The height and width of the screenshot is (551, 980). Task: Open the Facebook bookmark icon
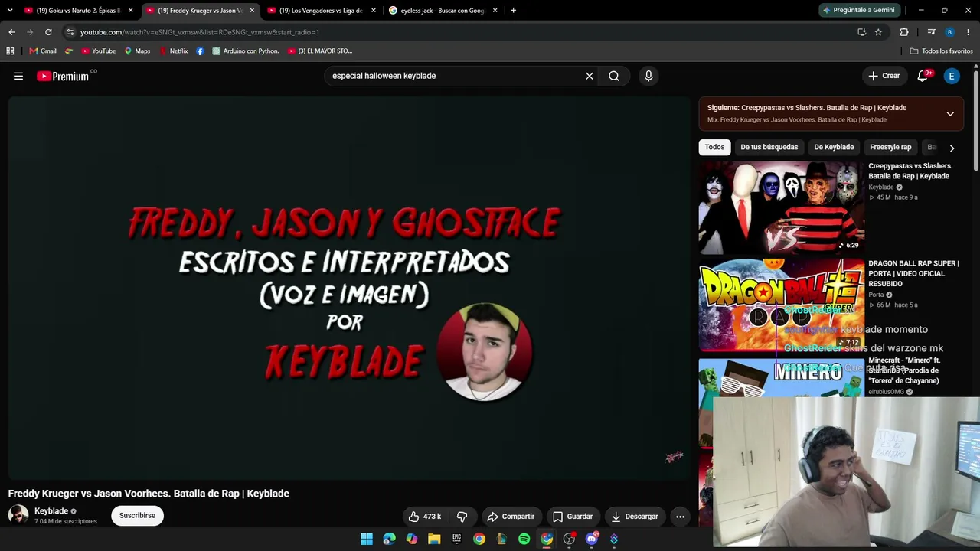click(x=200, y=51)
